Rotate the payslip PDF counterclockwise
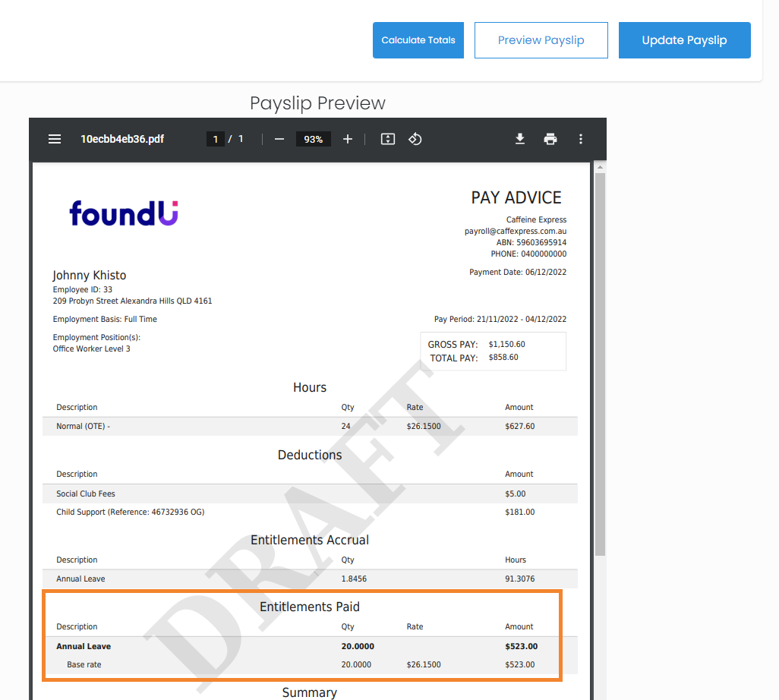 pos(415,139)
